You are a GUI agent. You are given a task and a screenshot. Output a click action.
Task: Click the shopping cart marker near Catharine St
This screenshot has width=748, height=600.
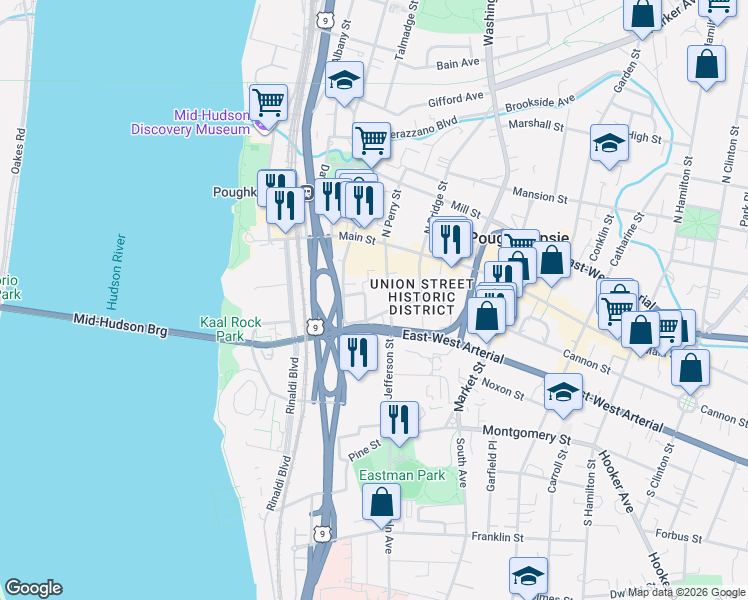coord(617,312)
